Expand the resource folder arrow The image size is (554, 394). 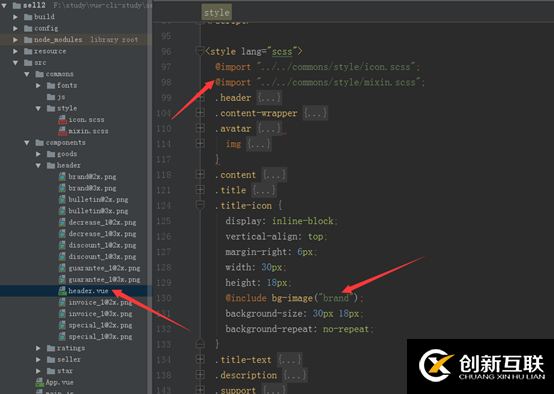(x=15, y=51)
